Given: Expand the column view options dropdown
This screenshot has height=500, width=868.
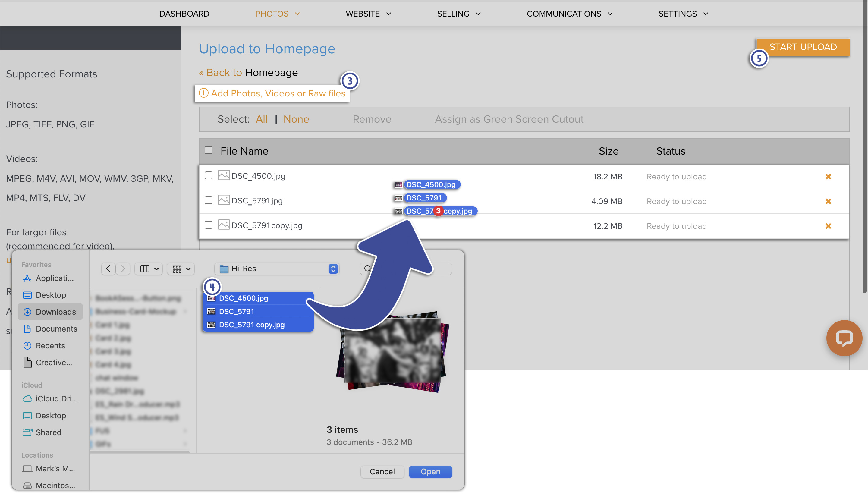Looking at the screenshot, I should coord(149,269).
